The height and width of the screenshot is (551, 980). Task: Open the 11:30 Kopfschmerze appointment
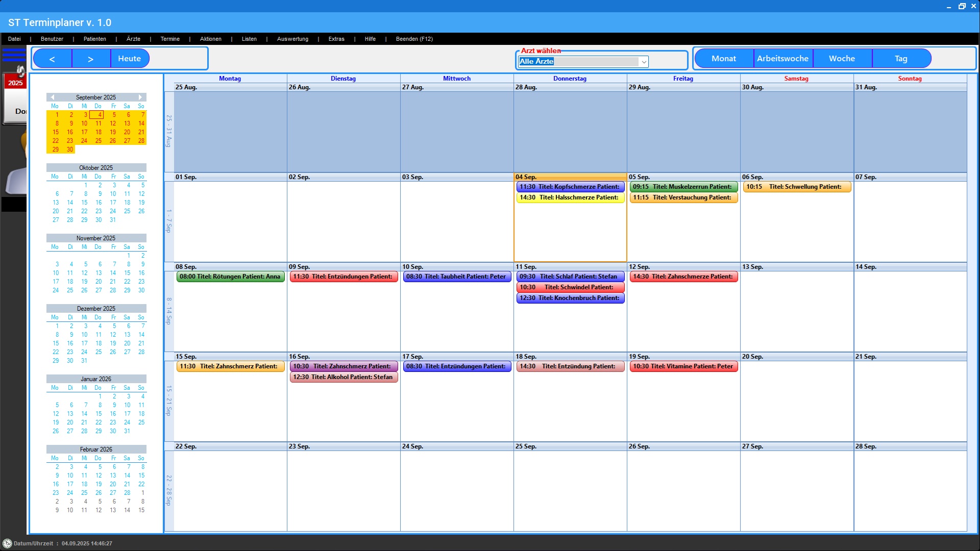(570, 187)
